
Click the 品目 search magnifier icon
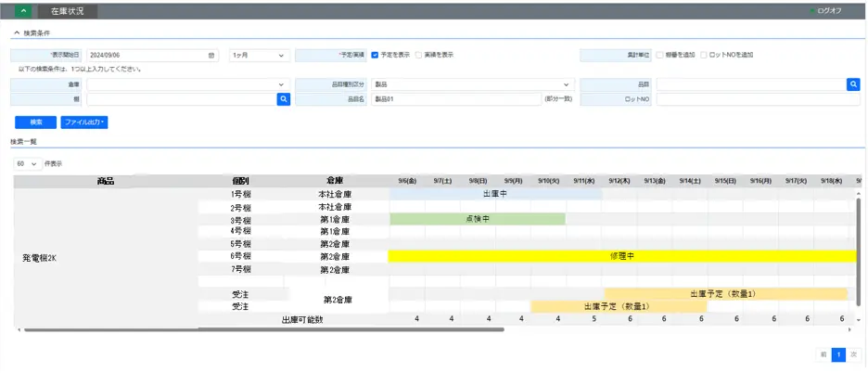[853, 84]
